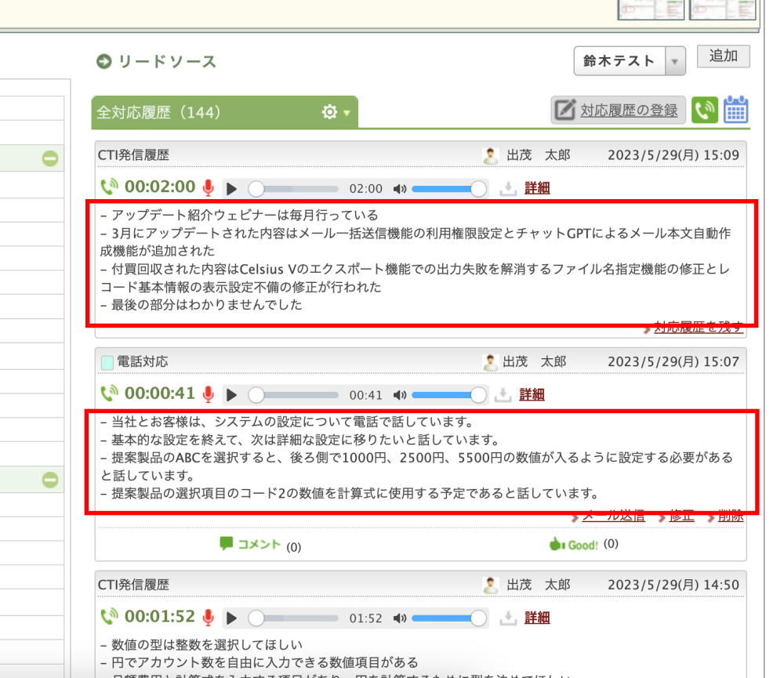This screenshot has width=784, height=678.
Task: Collapse the upper green minus section
Action: coord(50,159)
